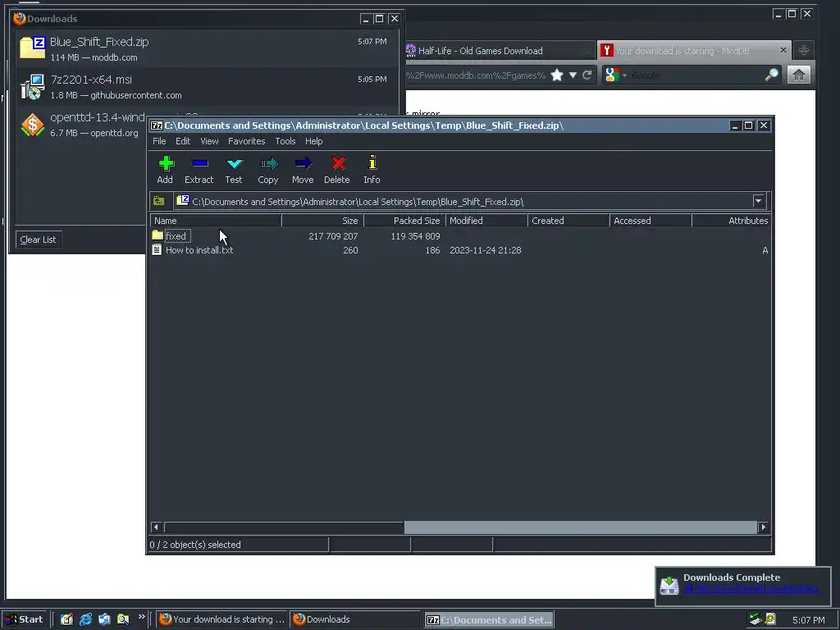The height and width of the screenshot is (630, 840).
Task: Open the Favorites menu in 7-Zip
Action: (x=246, y=141)
